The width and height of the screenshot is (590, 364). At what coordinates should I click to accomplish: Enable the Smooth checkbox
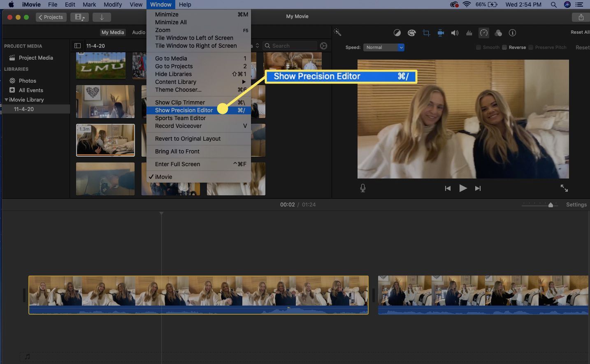(479, 47)
